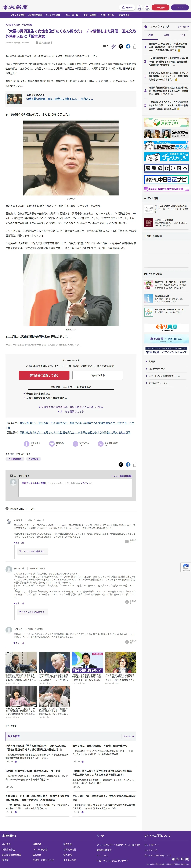
Task: Select the 1カ月 ranking tab
Action: point(183,35)
